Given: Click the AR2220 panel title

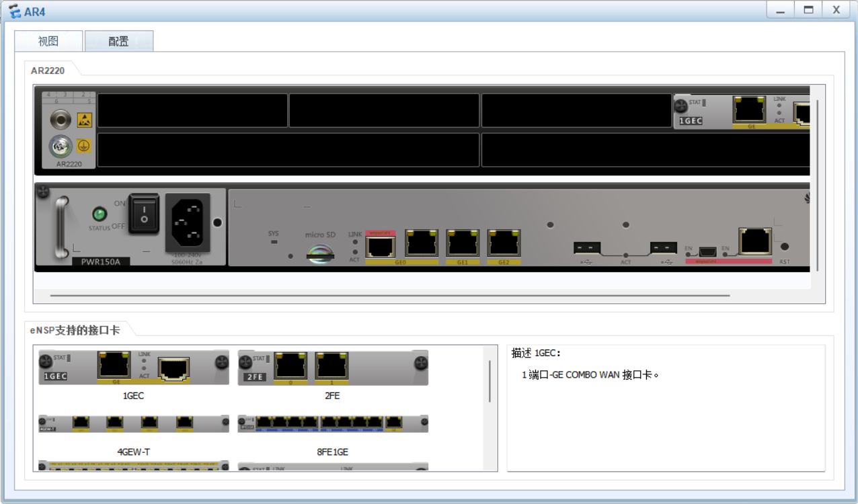Looking at the screenshot, I should (48, 71).
